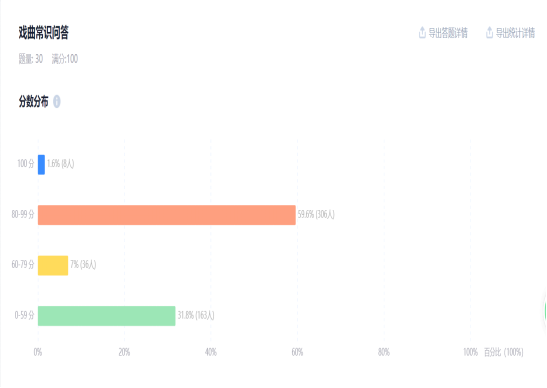Click the 59.6% (306人) bar label
Image resolution: width=547 pixels, height=388 pixels.
pyautogui.click(x=316, y=214)
